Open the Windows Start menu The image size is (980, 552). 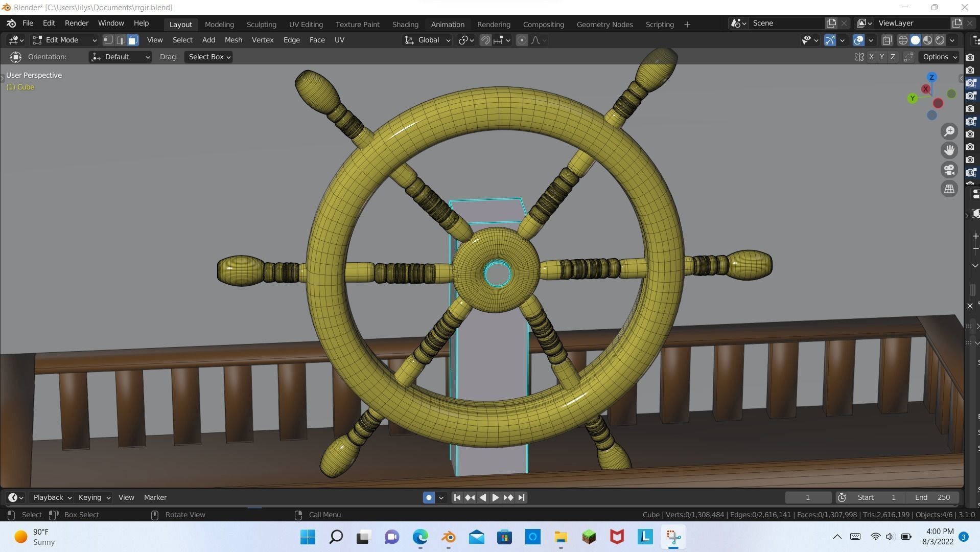pyautogui.click(x=308, y=537)
